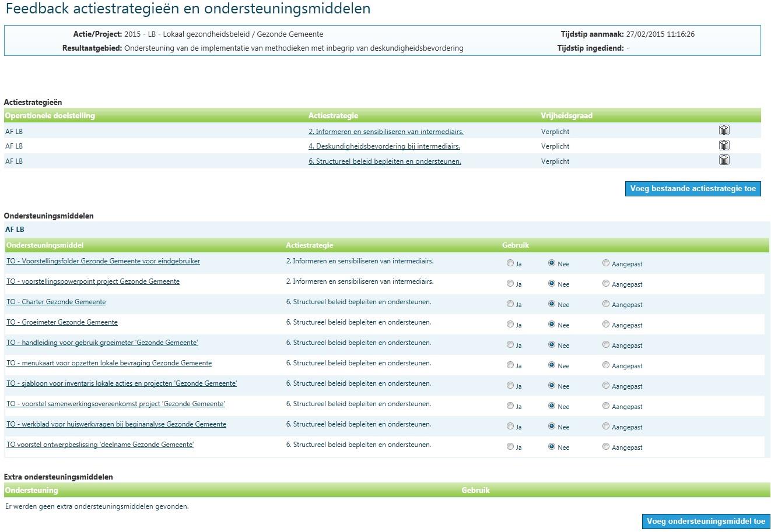
Task: Select 'Nee' for sjabloon inventaris lokale acties
Action: point(552,386)
